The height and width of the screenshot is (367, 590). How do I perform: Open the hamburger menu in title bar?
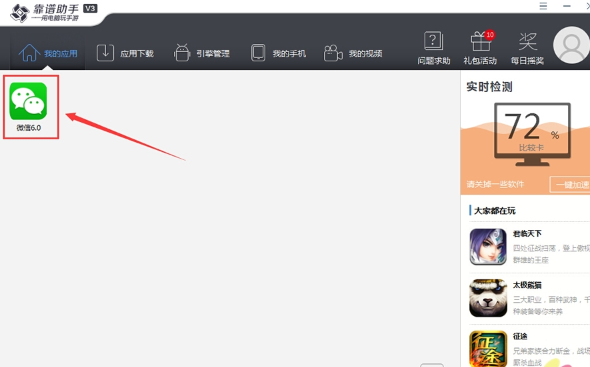(543, 6)
